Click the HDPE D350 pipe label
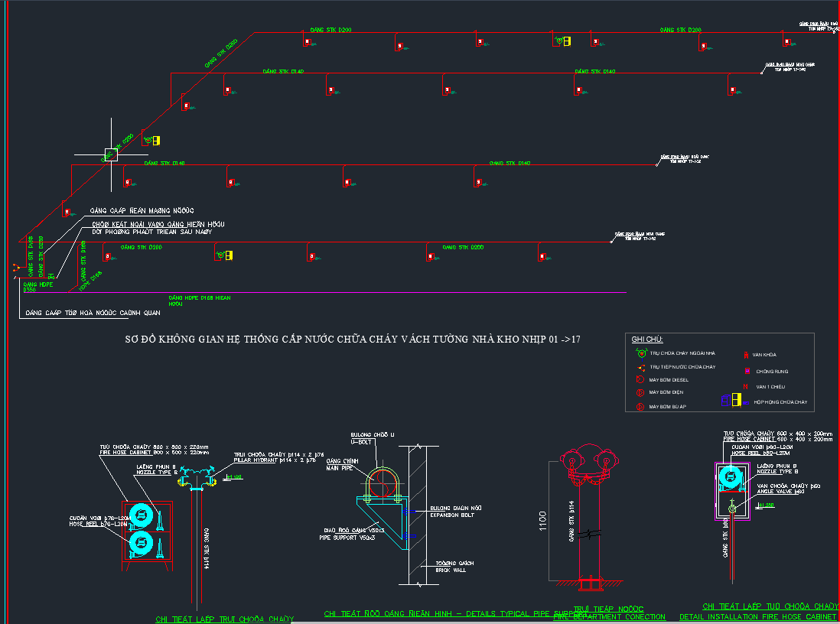The image size is (840, 624). 37,287
